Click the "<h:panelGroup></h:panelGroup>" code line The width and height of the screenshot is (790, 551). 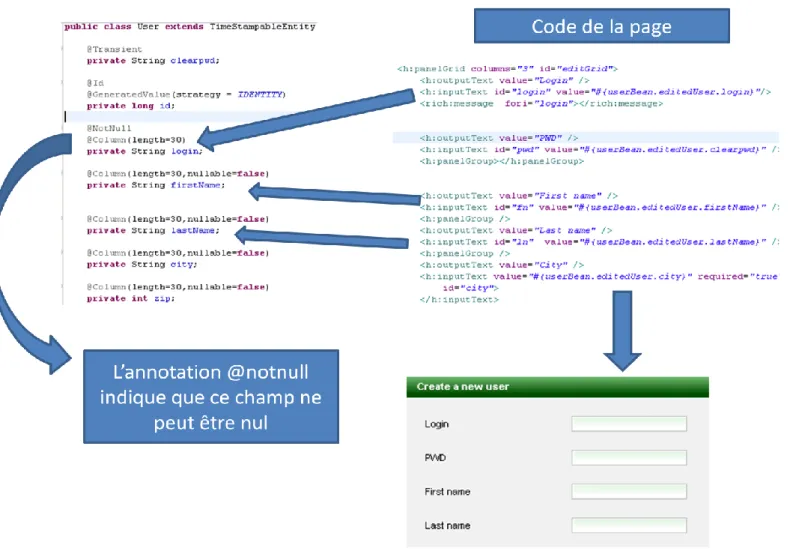tap(502, 161)
